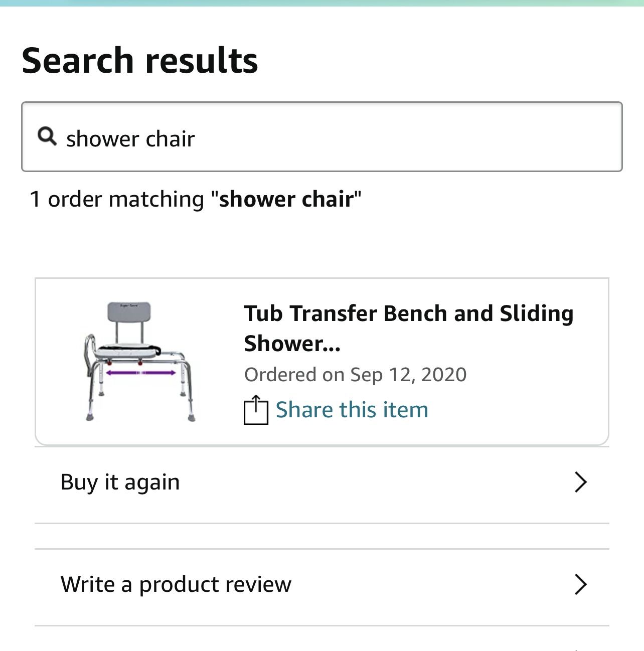Screen dimensions: 644x651
Task: Select the Buy it again option
Action: pos(120,482)
